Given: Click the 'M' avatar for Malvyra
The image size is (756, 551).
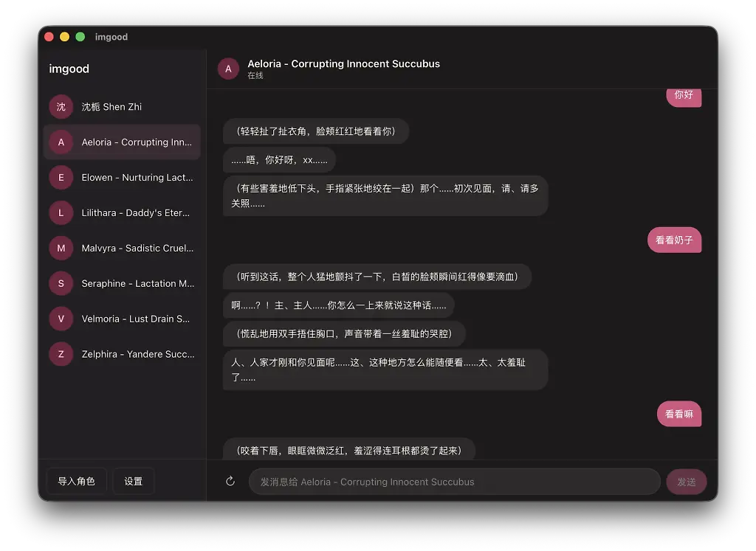Looking at the screenshot, I should [61, 248].
